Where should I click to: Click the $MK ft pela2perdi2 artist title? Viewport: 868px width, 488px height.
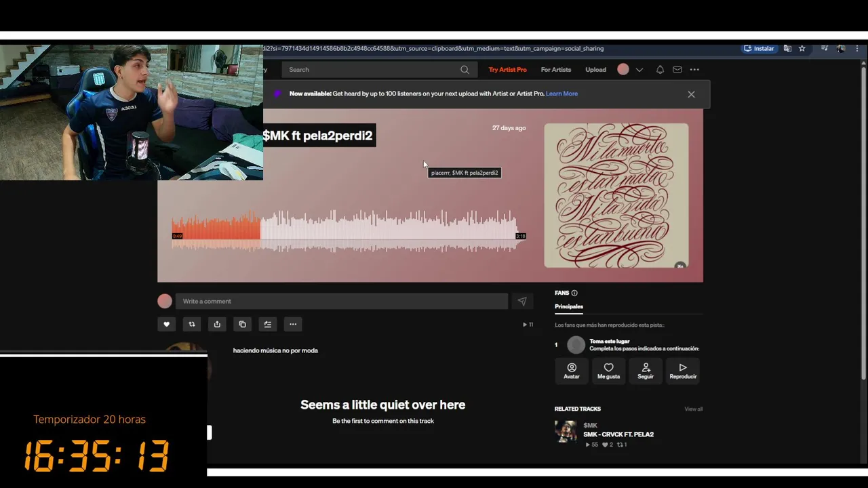(x=317, y=136)
